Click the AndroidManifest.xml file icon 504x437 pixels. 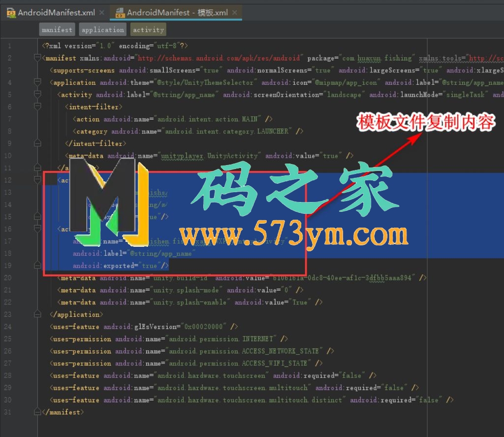point(11,13)
